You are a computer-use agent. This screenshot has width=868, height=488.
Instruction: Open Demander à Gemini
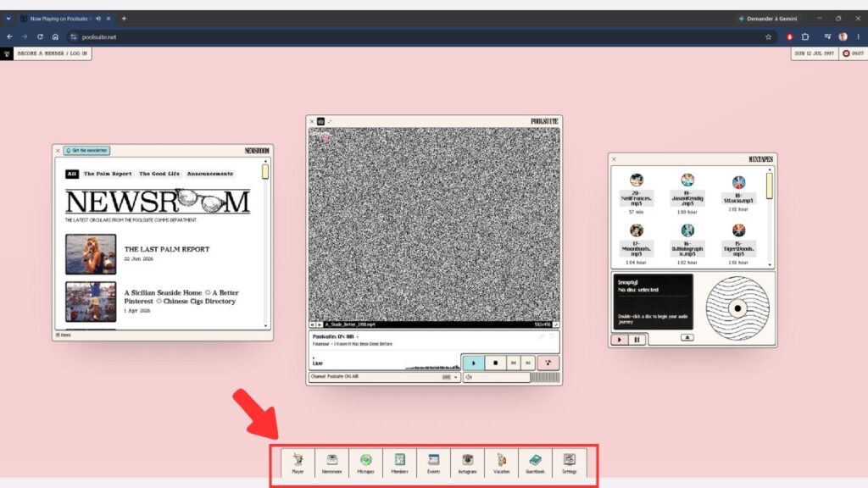coord(768,19)
